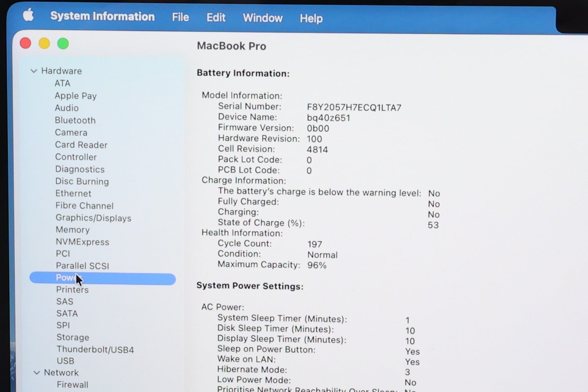Click the battery Serial Number value
588x392 pixels.
[354, 107]
